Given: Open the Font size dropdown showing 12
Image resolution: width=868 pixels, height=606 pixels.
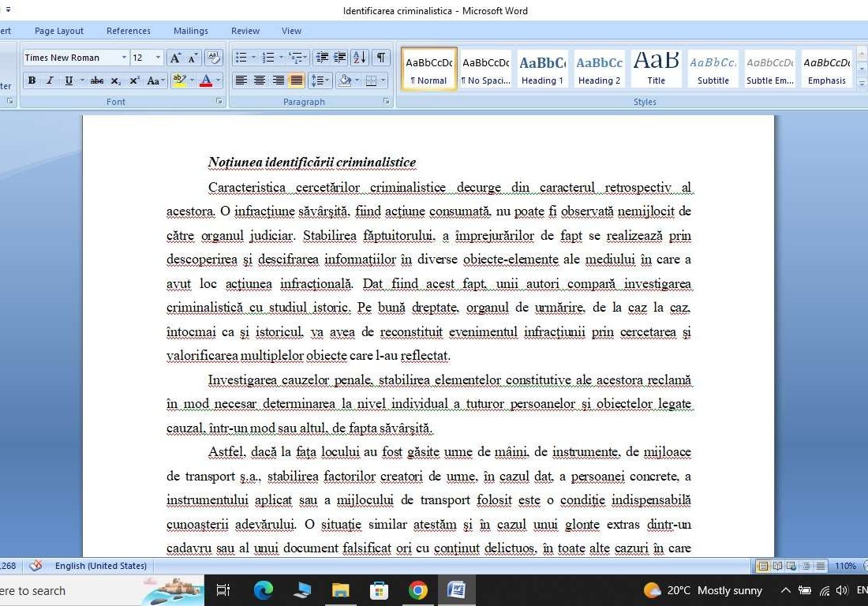Looking at the screenshot, I should click(156, 57).
